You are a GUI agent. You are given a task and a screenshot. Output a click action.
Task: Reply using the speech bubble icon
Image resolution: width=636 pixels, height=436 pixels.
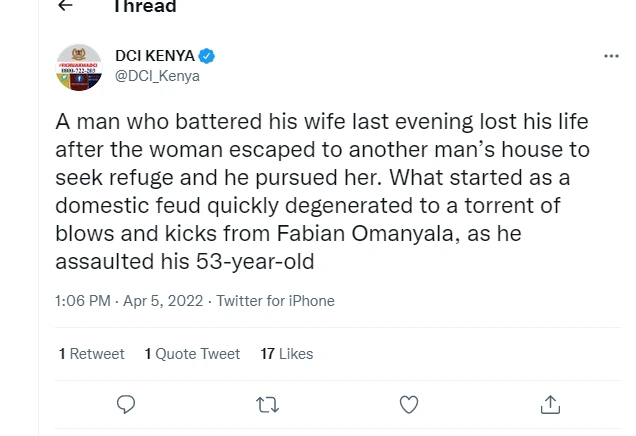pyautogui.click(x=126, y=405)
